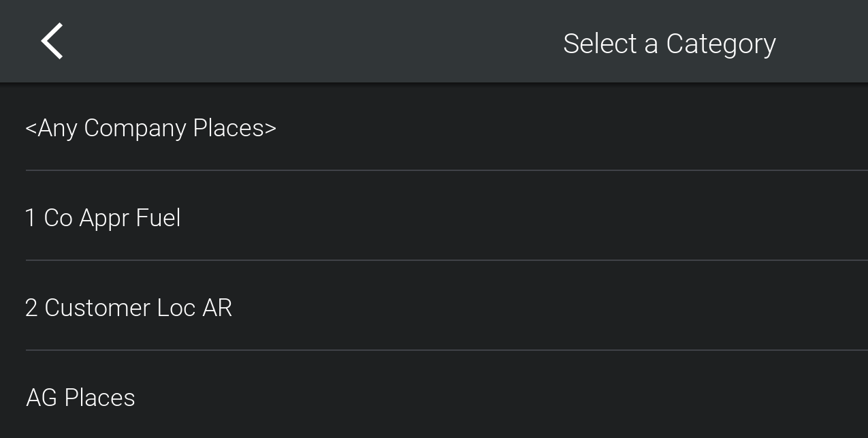Choose the 1 Co Appr Fuel category
This screenshot has height=438, width=868.
(x=103, y=218)
